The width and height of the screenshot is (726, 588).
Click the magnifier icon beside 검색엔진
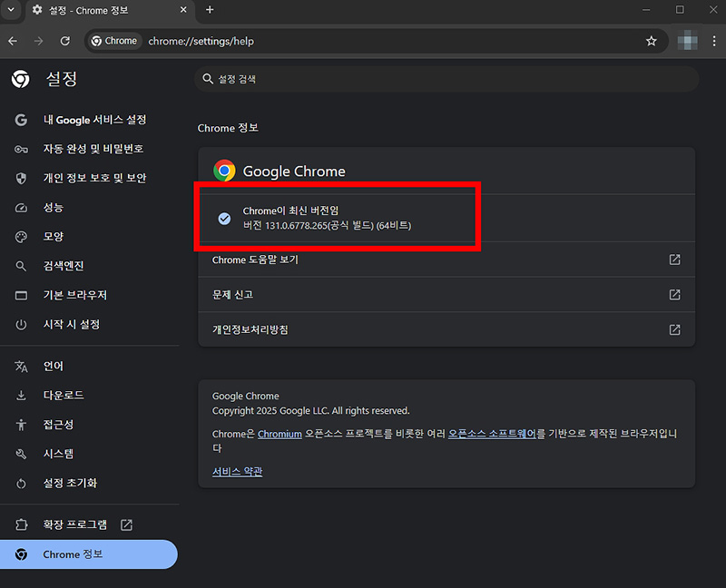coord(21,266)
